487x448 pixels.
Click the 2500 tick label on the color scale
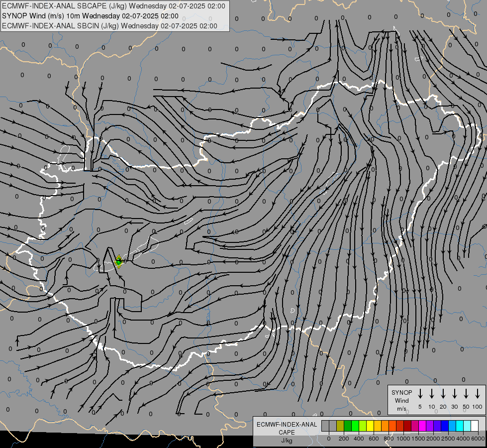click(x=448, y=439)
